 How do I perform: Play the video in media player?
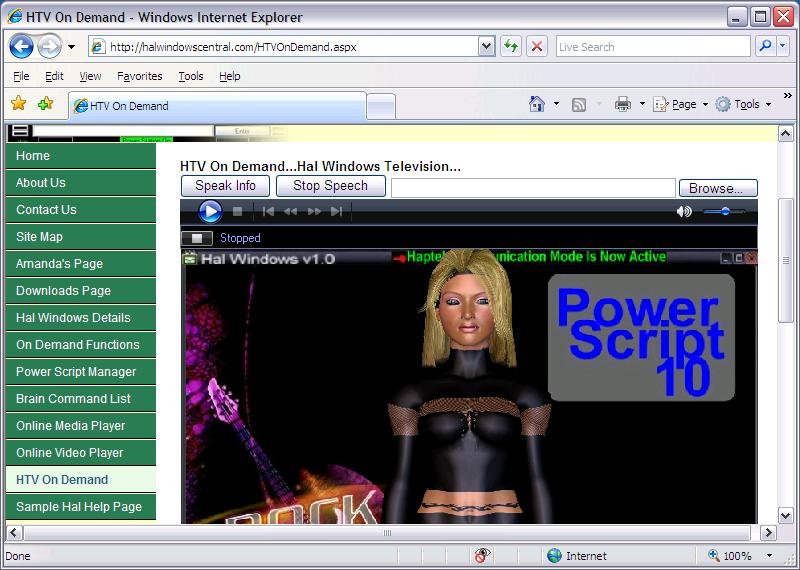pyautogui.click(x=210, y=211)
